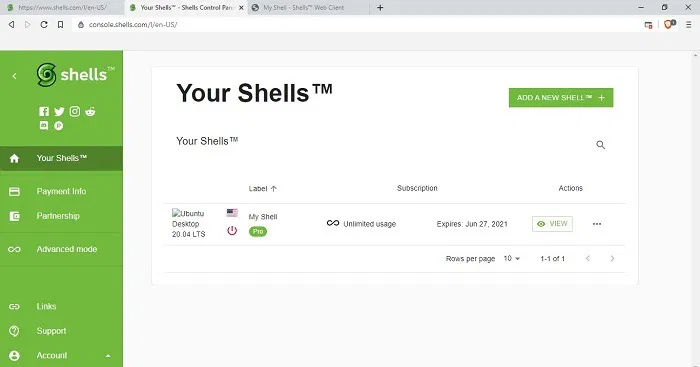The image size is (700, 367).
Task: Open the search icon in the Shells table
Action: tap(600, 145)
